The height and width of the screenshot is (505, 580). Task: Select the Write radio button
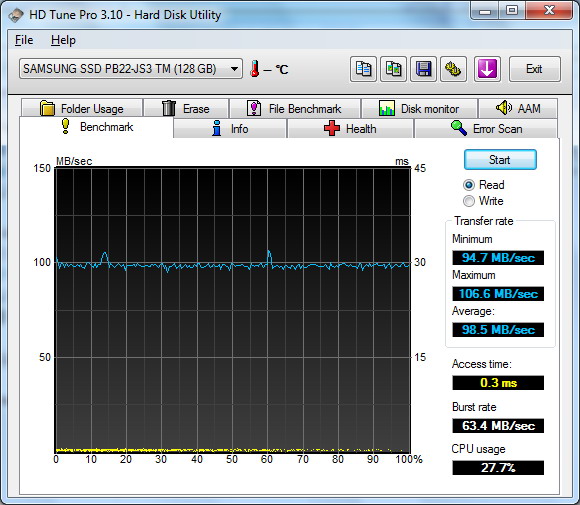click(x=469, y=201)
